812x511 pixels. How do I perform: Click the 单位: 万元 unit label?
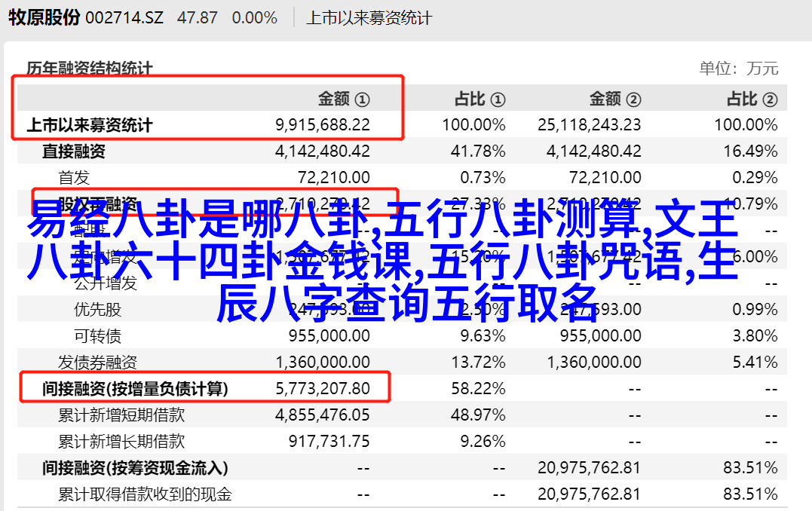click(x=739, y=69)
